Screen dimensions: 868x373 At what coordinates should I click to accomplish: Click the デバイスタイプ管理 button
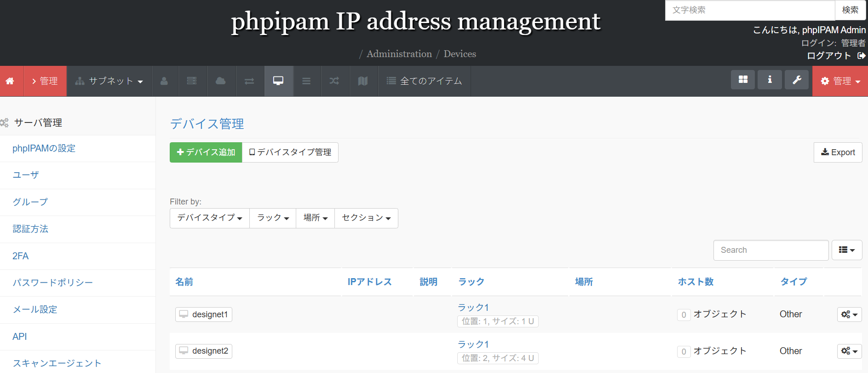290,152
